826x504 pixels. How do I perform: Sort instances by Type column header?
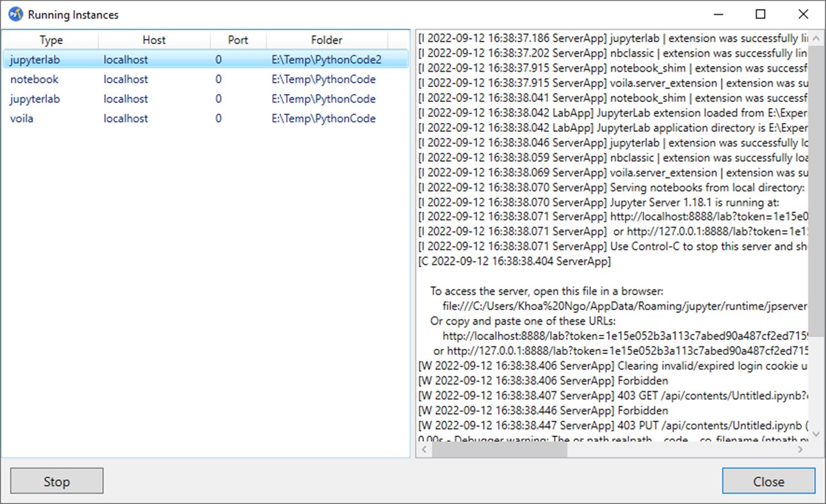click(51, 40)
